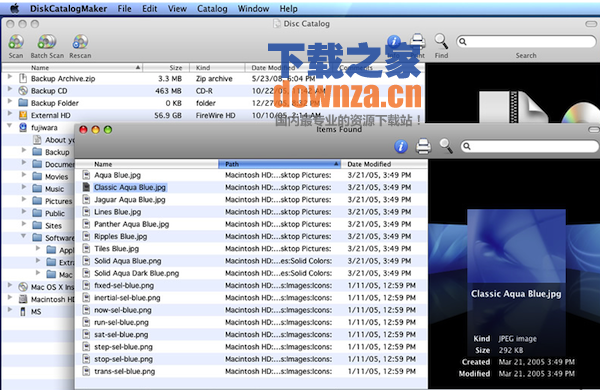Expand the Music folder

point(24,187)
